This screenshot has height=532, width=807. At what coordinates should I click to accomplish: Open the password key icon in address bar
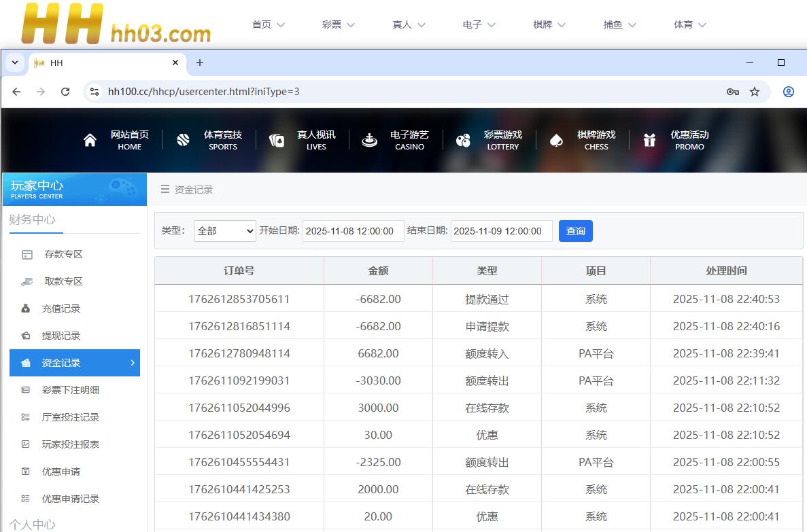click(x=733, y=92)
